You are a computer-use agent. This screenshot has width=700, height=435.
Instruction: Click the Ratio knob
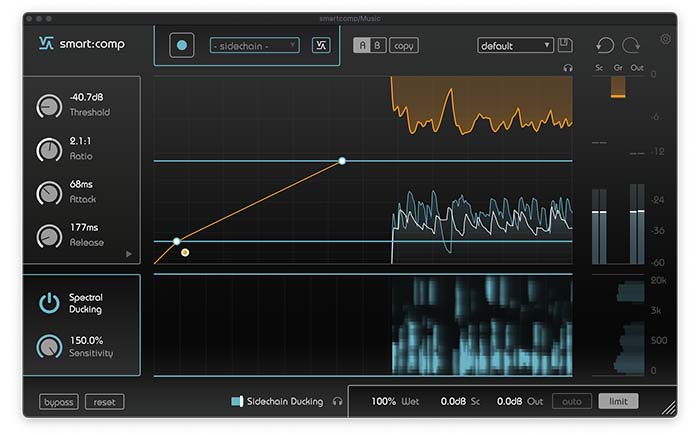click(49, 150)
